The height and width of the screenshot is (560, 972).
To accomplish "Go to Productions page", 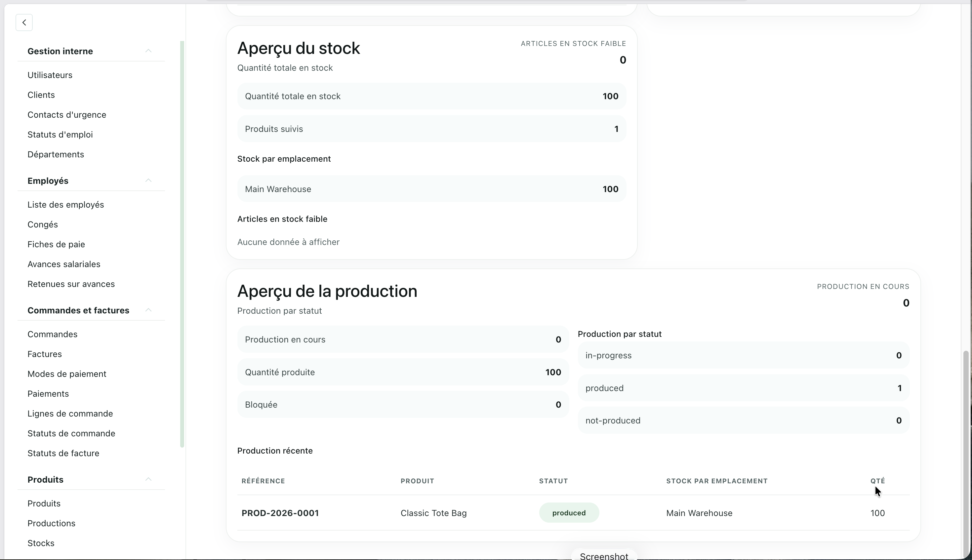I will (x=52, y=523).
